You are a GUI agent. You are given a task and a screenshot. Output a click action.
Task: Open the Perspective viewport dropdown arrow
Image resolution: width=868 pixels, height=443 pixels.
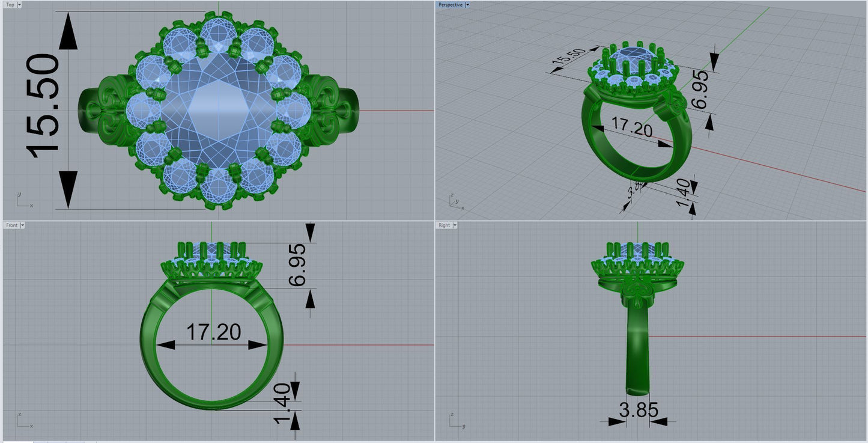point(467,4)
